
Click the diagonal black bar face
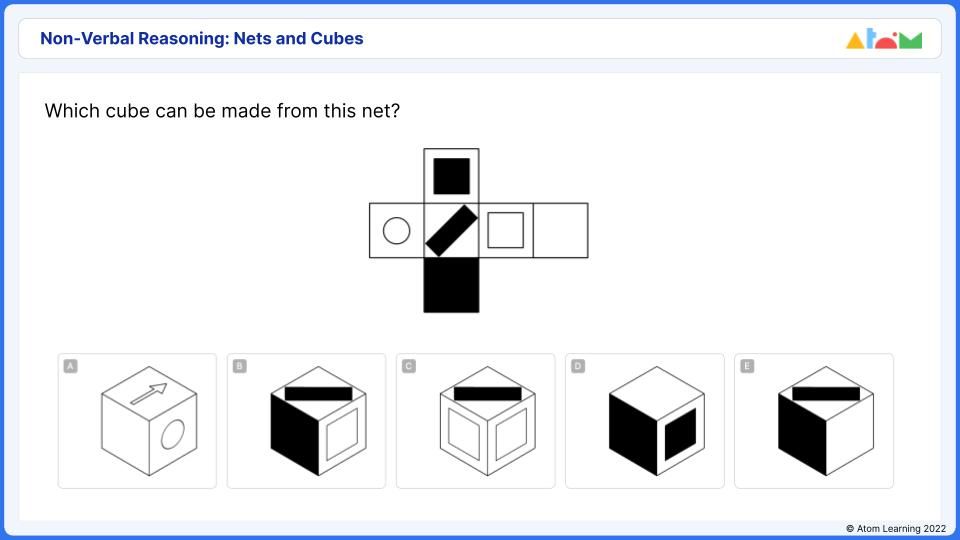(451, 231)
